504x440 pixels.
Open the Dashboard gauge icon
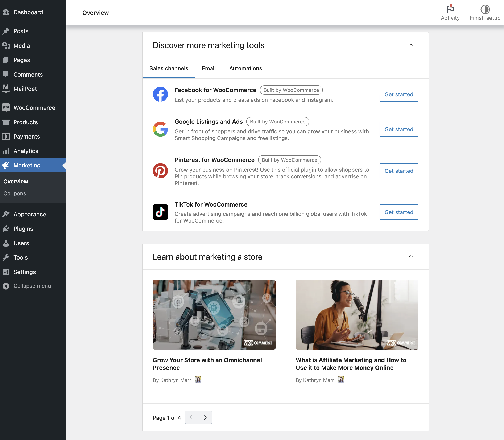tap(6, 12)
